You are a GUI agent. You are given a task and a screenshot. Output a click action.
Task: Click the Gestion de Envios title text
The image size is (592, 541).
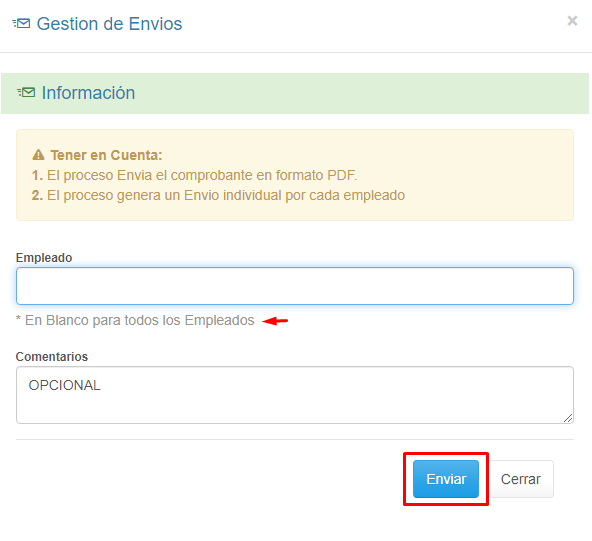(x=109, y=24)
